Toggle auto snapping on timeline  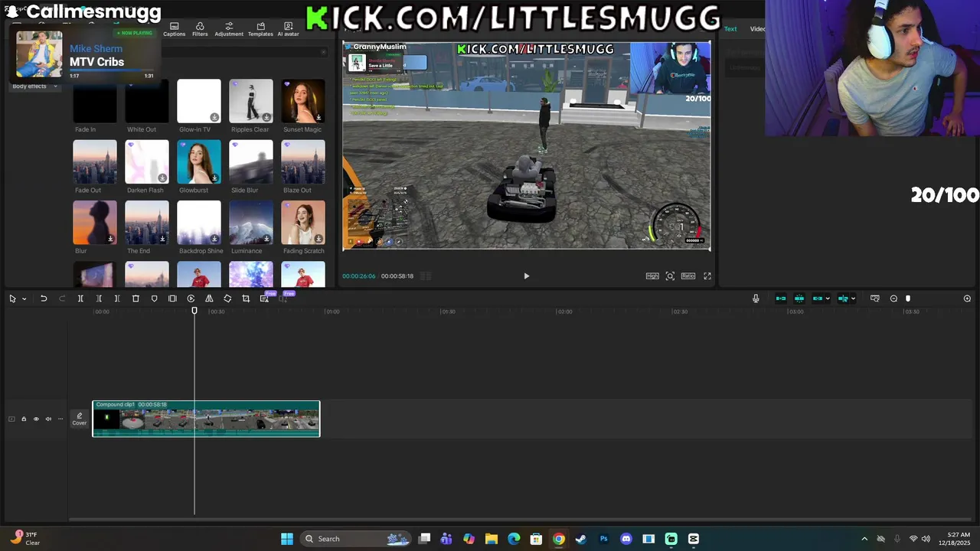tap(799, 298)
